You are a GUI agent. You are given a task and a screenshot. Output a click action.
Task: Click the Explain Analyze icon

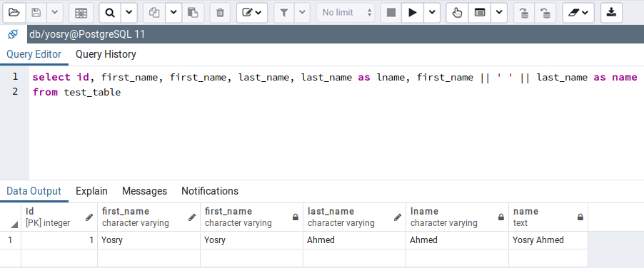(x=479, y=13)
